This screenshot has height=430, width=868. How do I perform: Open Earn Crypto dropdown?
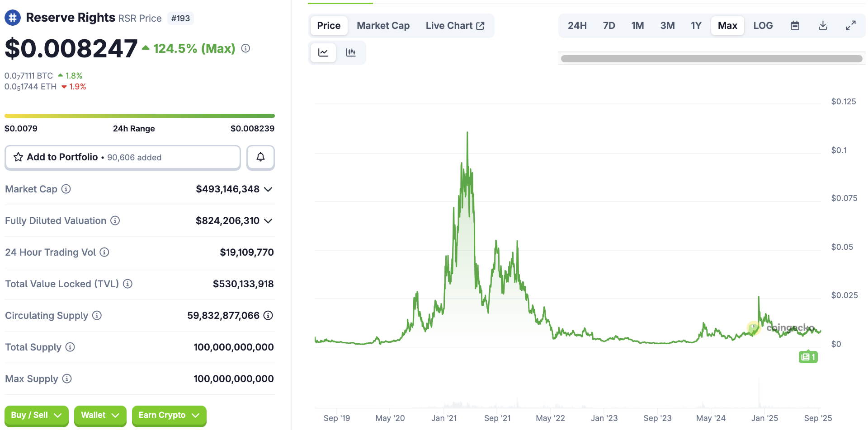click(169, 416)
